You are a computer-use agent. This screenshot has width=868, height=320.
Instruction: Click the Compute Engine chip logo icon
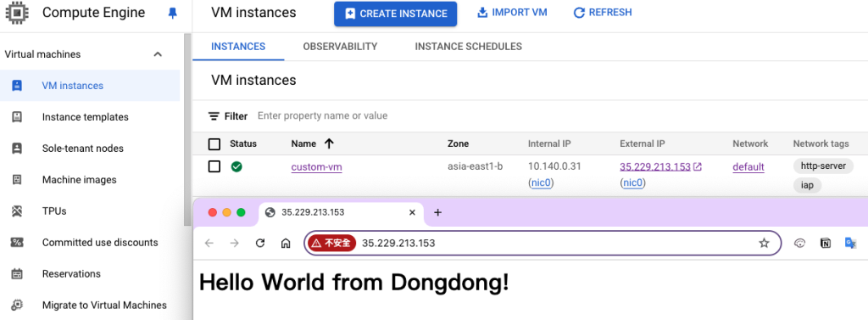pos(17,12)
